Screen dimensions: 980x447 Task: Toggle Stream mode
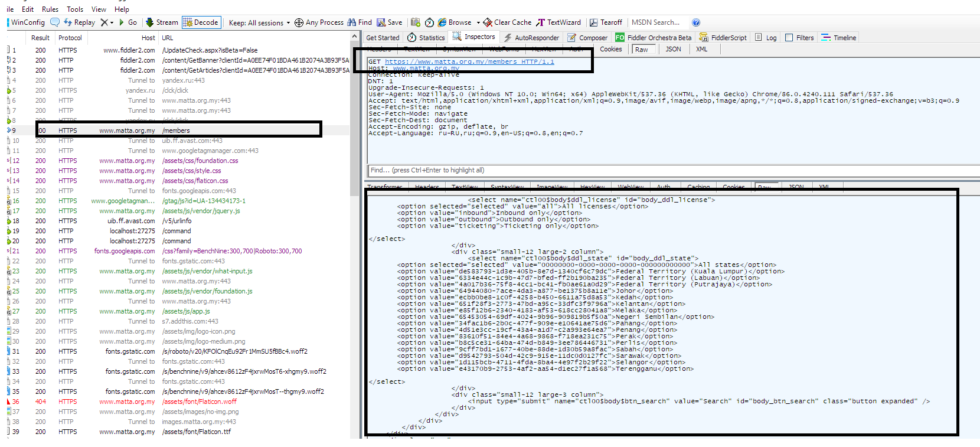point(162,22)
